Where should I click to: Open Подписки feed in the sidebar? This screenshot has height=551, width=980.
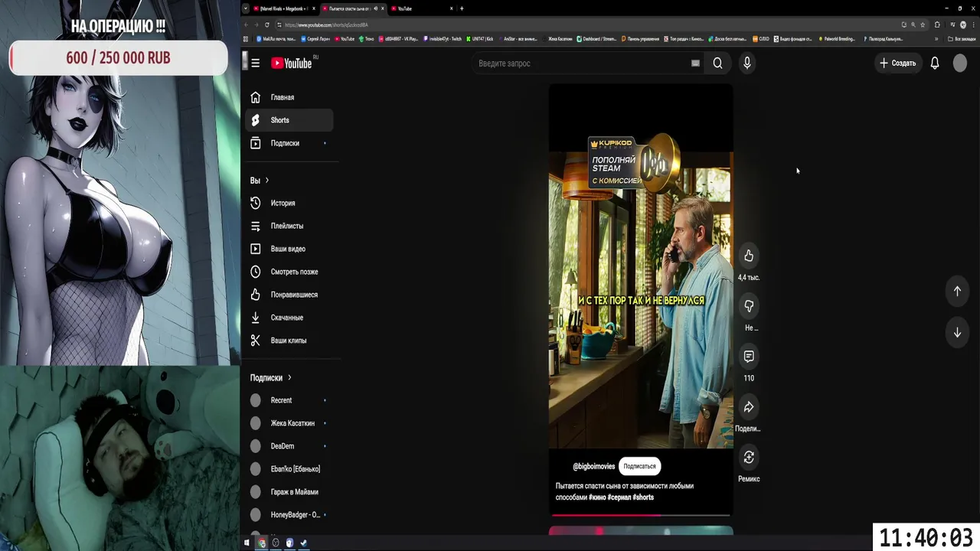[289, 143]
